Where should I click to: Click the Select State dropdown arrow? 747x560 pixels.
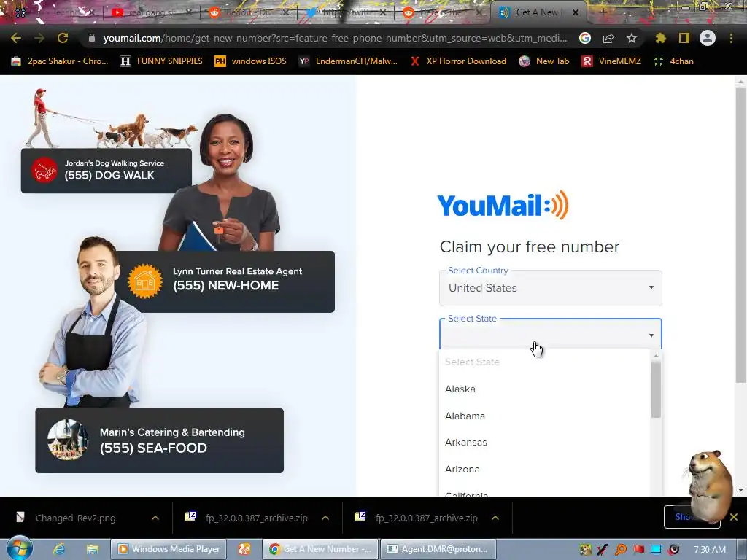pyautogui.click(x=651, y=335)
